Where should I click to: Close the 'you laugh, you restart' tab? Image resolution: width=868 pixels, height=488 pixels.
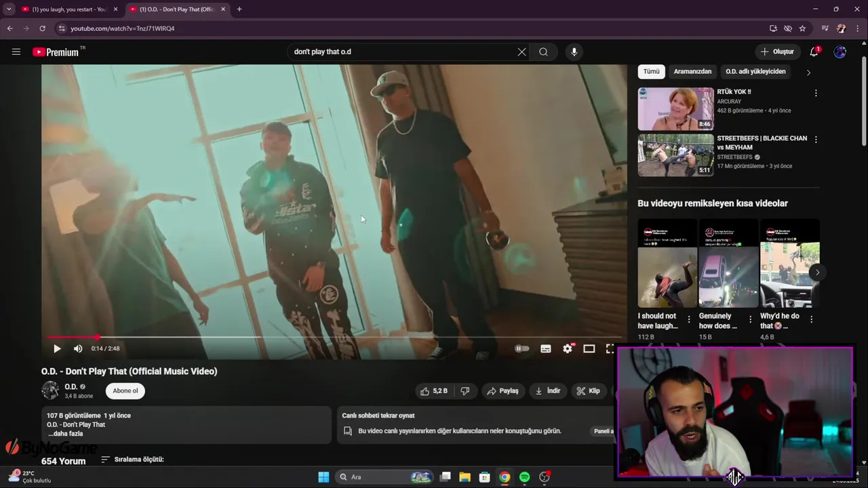[x=115, y=9]
